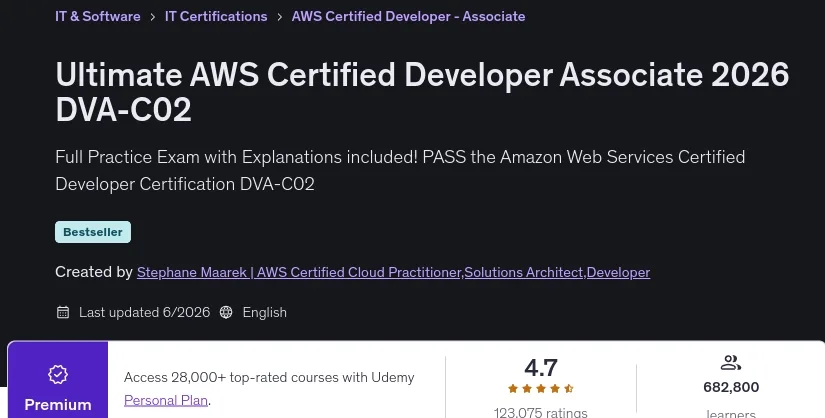Open the IT Certifications breadcrumb
This screenshot has width=825, height=418.
click(x=216, y=16)
